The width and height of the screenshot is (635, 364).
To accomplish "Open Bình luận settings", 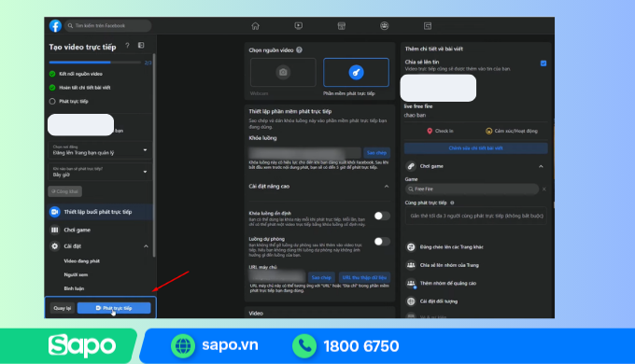I will (74, 288).
